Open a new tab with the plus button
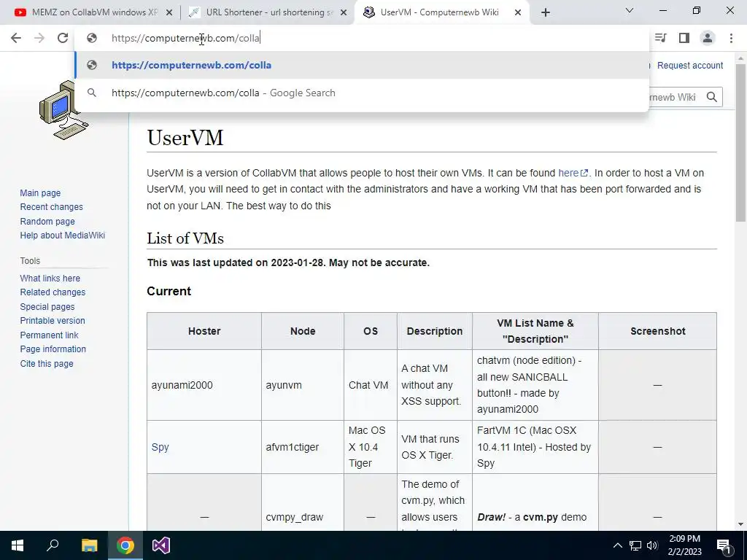This screenshot has height=560, width=747. 546,12
